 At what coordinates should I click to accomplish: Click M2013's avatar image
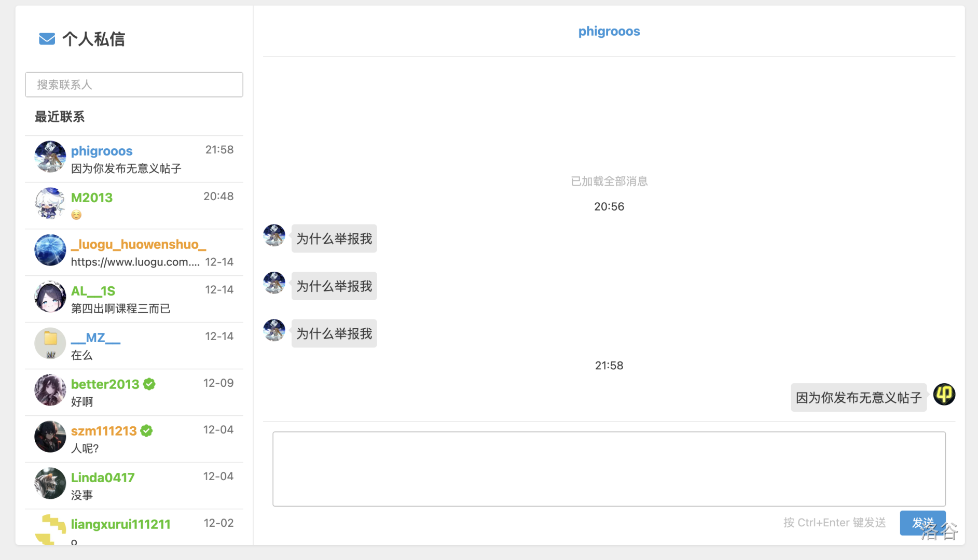pos(50,203)
